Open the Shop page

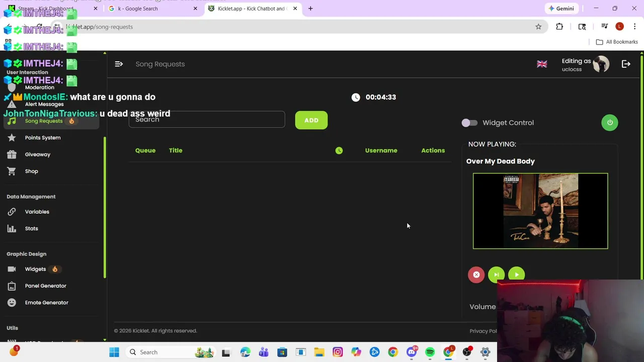(x=32, y=171)
